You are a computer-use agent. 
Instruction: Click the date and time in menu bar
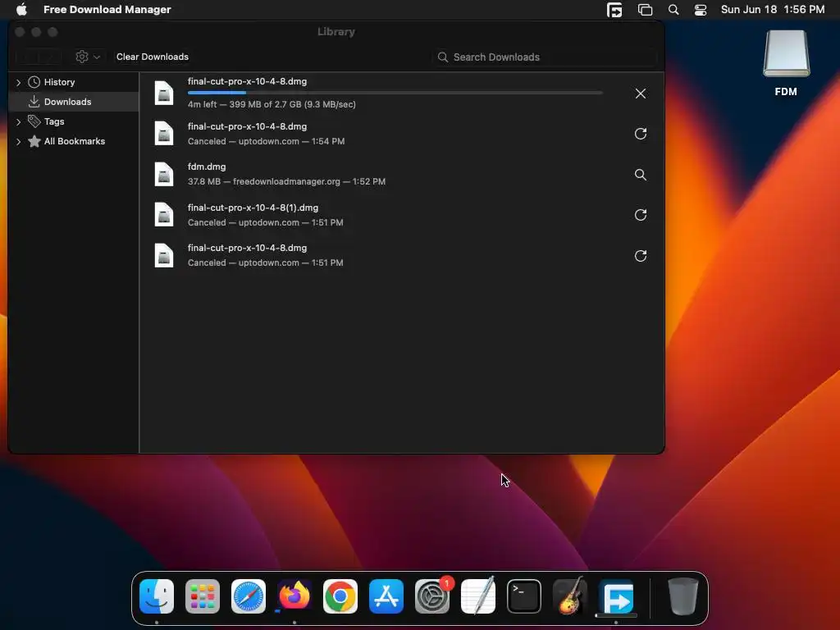(x=773, y=10)
